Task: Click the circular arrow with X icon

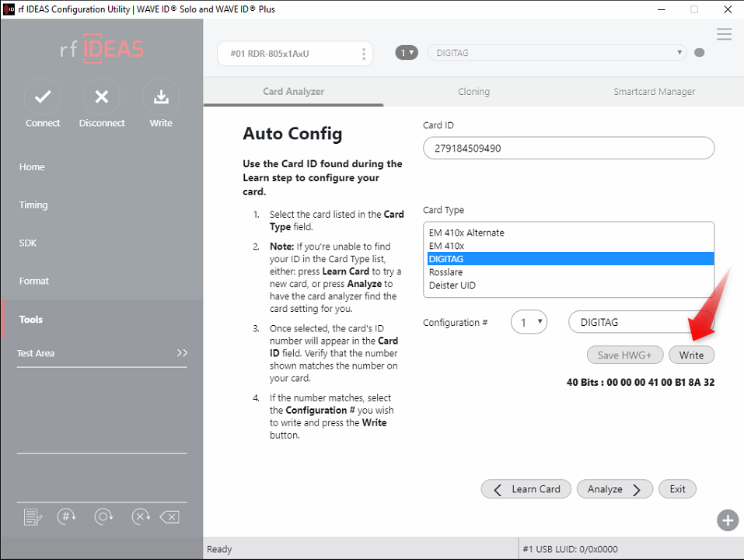Action: [x=141, y=516]
